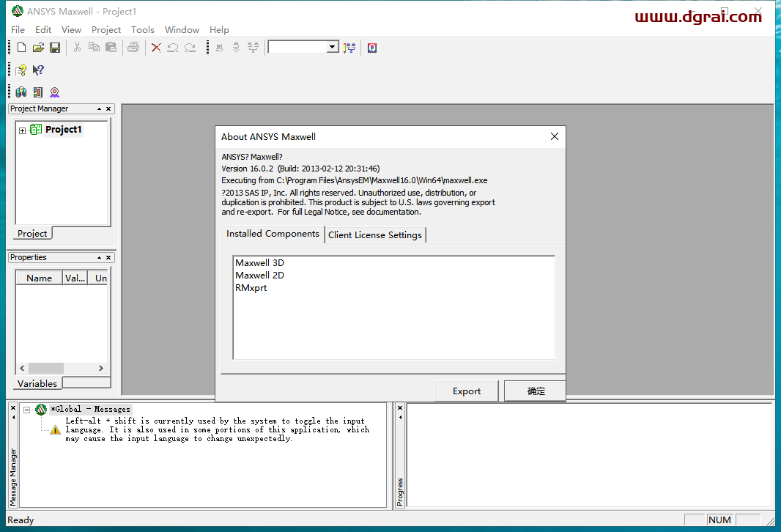
Task: Click the Project Manager panel pin arrow
Action: [x=99, y=108]
